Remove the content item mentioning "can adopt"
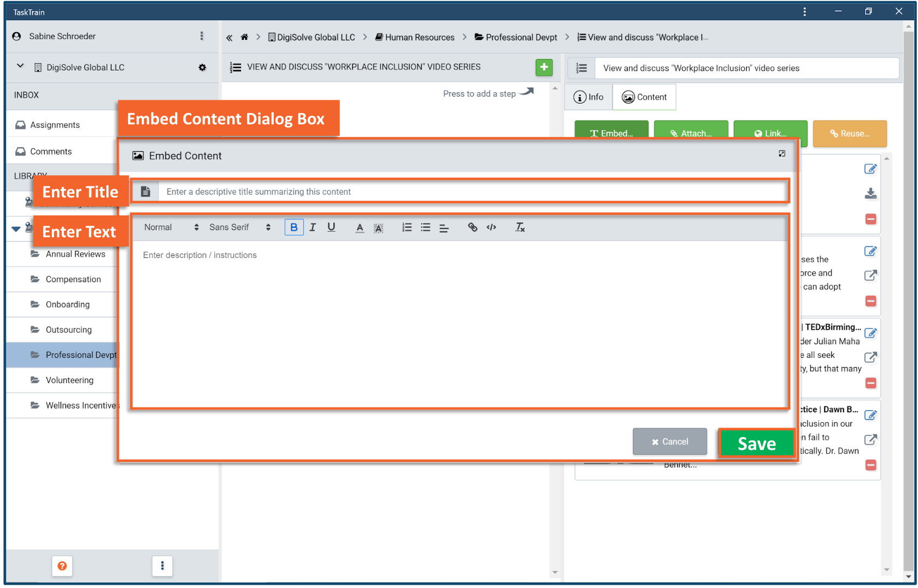918x588 pixels. [871, 301]
